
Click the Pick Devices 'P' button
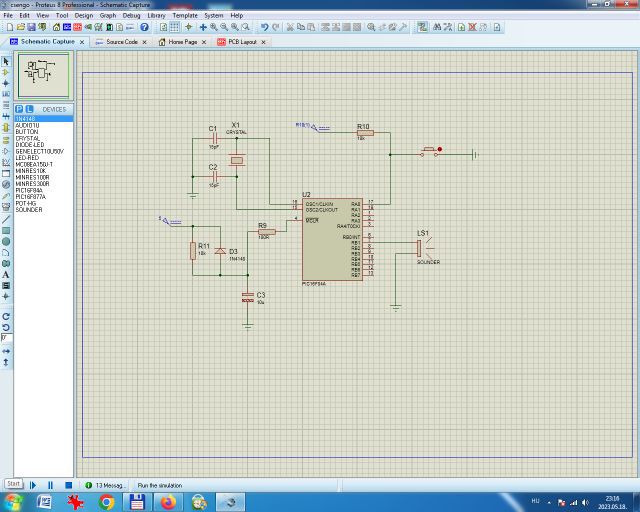(21, 108)
